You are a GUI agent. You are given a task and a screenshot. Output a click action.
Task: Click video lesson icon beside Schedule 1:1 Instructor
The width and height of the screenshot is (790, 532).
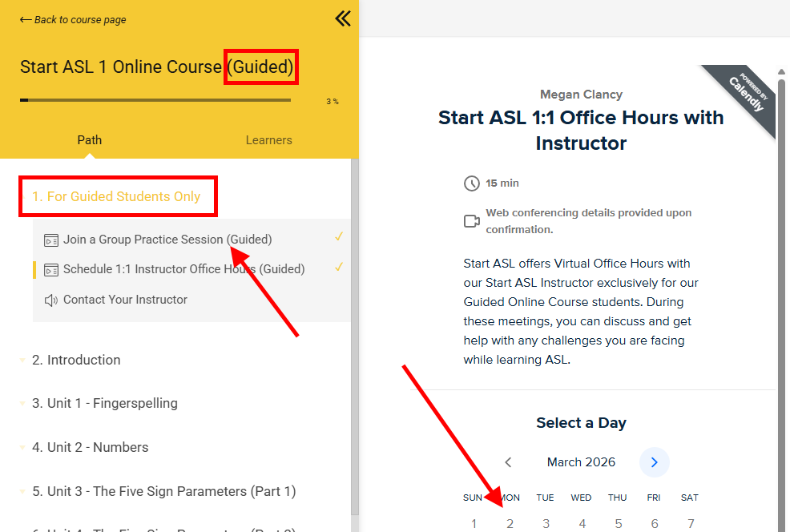tap(51, 270)
